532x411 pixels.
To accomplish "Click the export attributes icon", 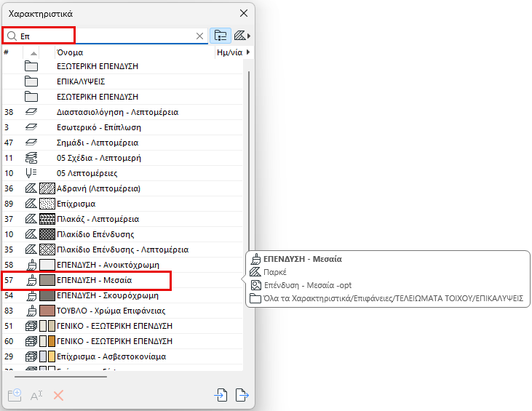I will pyautogui.click(x=242, y=395).
